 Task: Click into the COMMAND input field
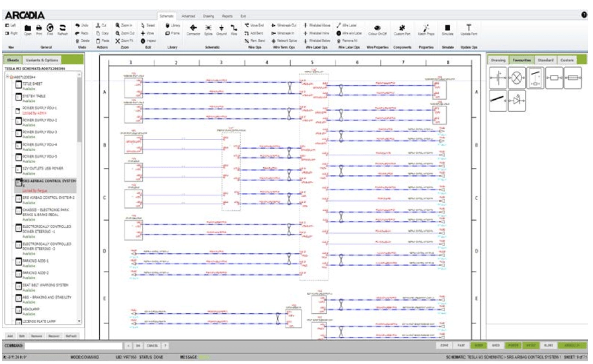coord(71,346)
